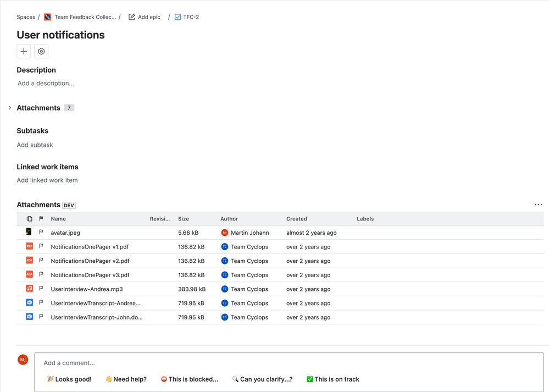Click the MJ avatar beside the comment box
The height and width of the screenshot is (392, 549).
click(x=23, y=360)
